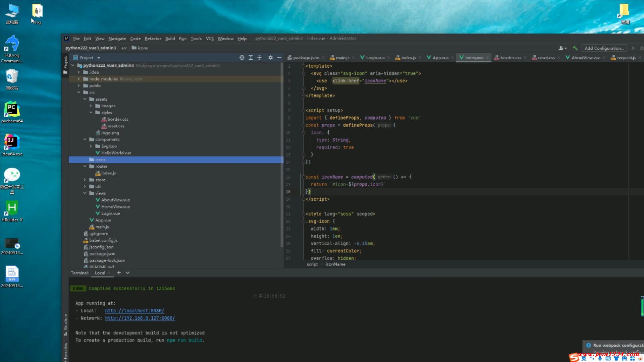The height and width of the screenshot is (362, 644).
Task: Switch to the border.css editor tab
Action: (510, 58)
